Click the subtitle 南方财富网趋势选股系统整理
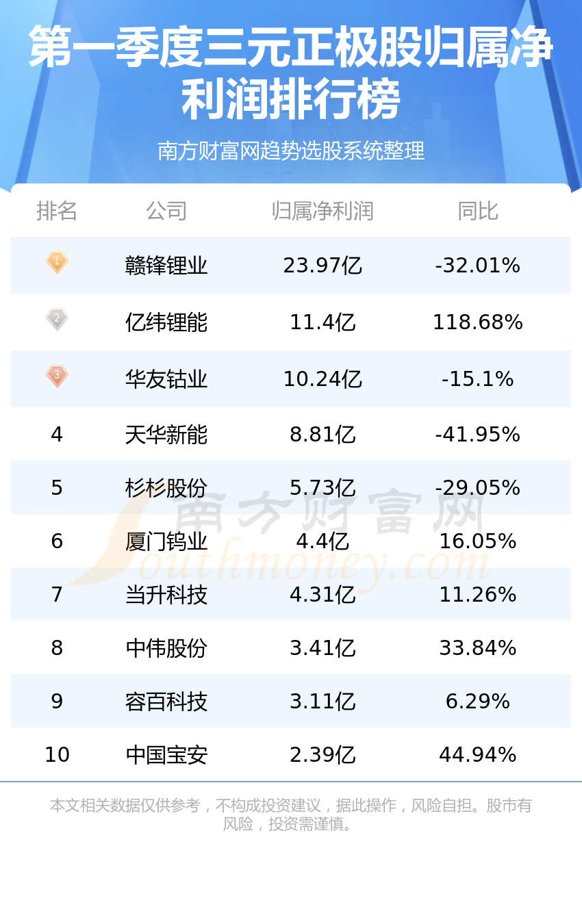 click(291, 151)
